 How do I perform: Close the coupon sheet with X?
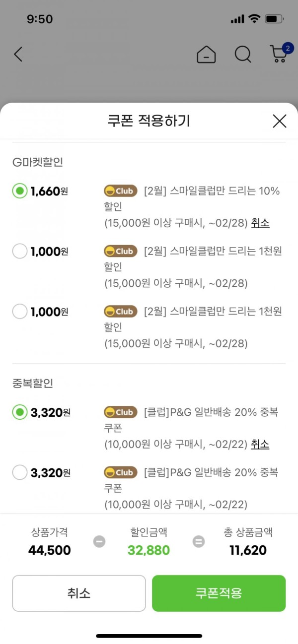(280, 121)
